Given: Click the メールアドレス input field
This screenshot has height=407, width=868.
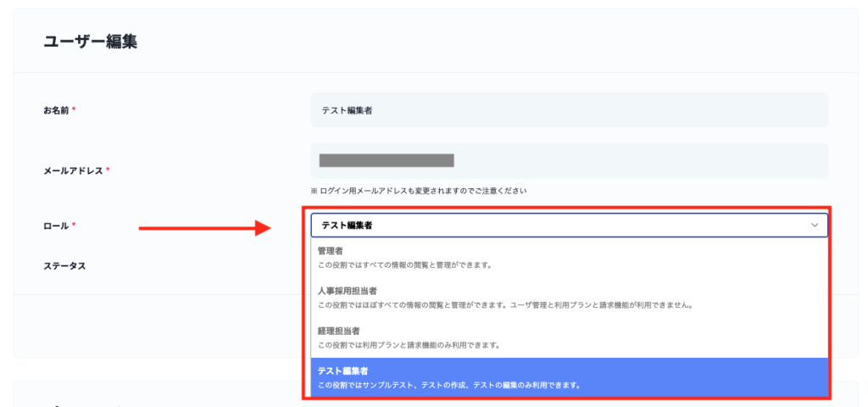Looking at the screenshot, I should coord(569,160).
